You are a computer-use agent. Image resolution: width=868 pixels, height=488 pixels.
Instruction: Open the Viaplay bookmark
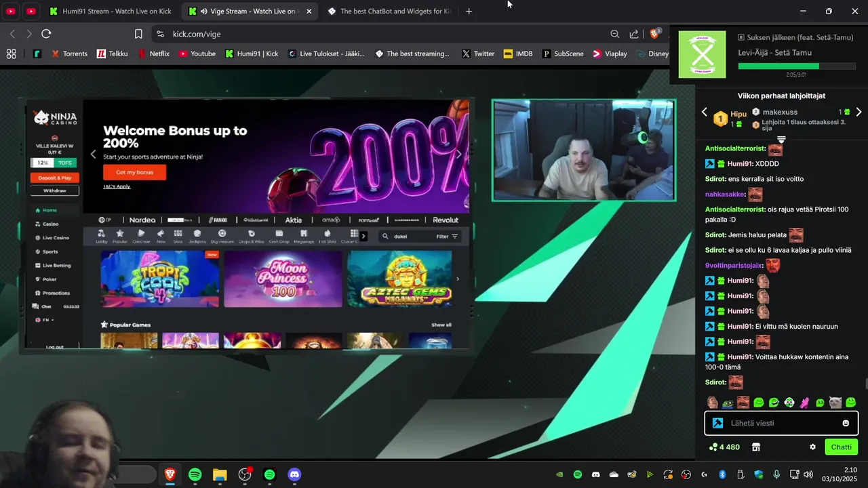click(x=610, y=54)
